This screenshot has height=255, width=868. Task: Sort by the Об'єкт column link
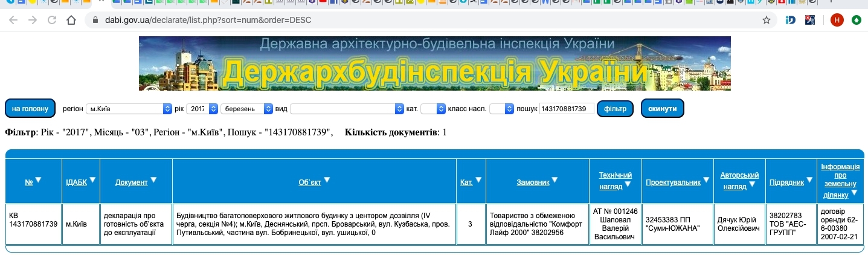[x=310, y=182]
